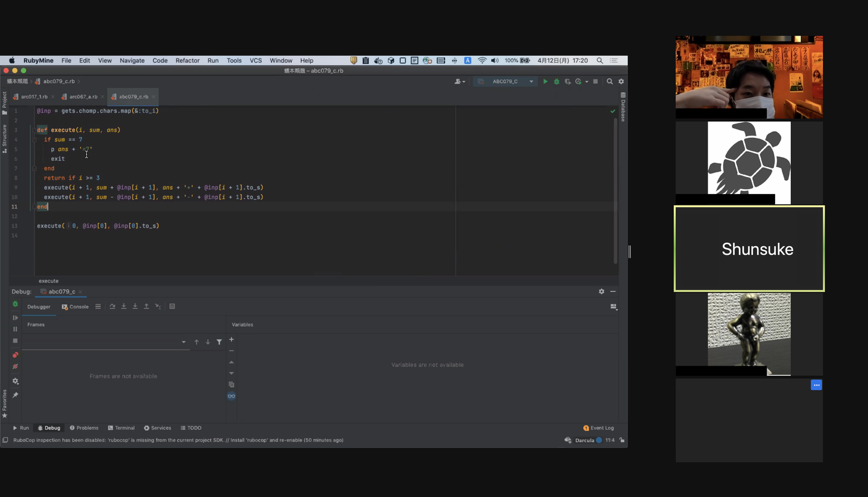Open the Event Log button
Screen dimensions: 868x497
pyautogui.click(x=599, y=428)
